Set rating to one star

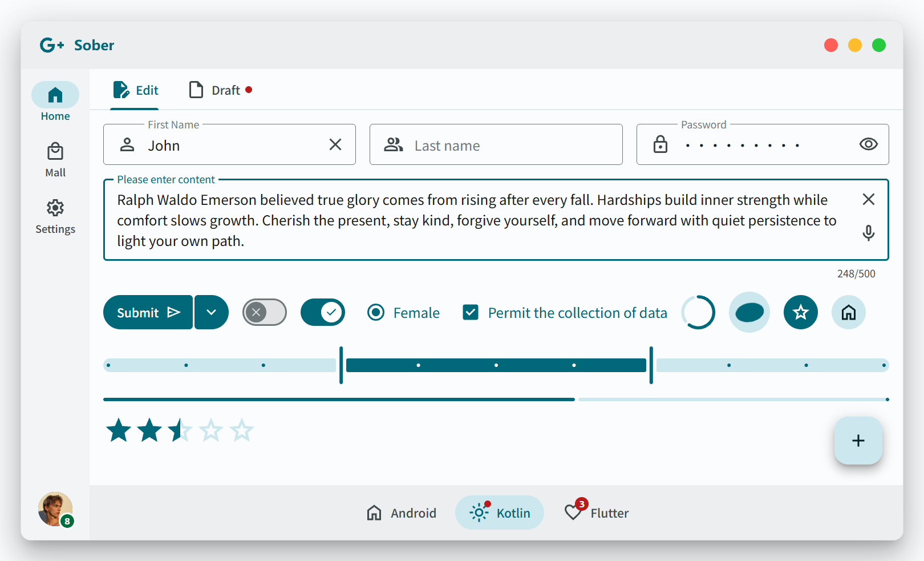pyautogui.click(x=119, y=430)
